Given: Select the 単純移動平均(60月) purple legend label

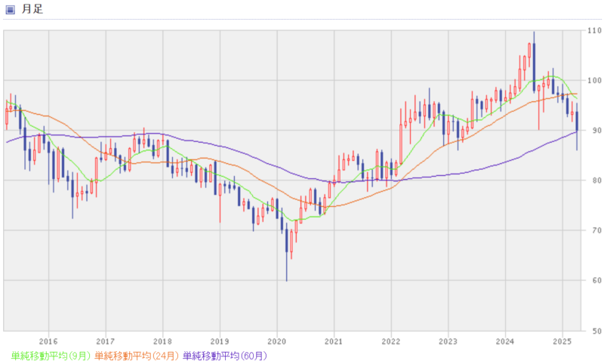Looking at the screenshot, I should (224, 356).
